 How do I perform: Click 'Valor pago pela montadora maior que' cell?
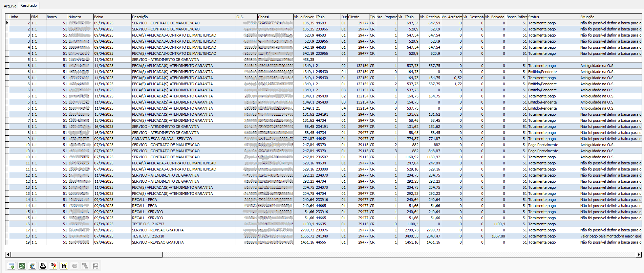[x=611, y=236]
